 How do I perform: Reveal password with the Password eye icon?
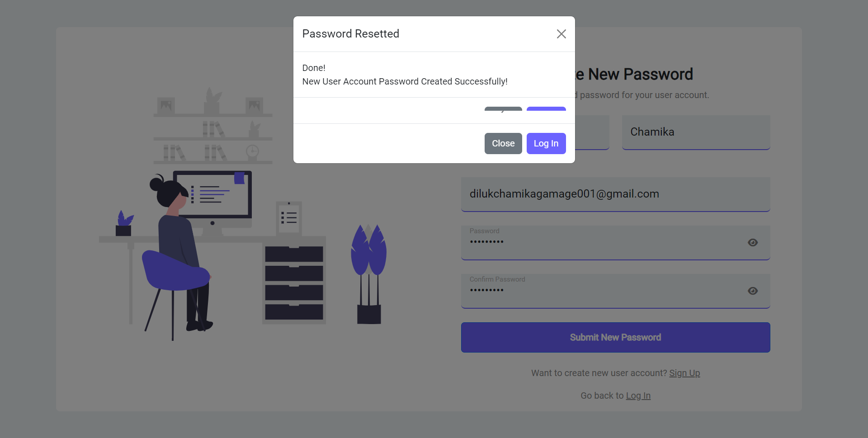point(753,243)
